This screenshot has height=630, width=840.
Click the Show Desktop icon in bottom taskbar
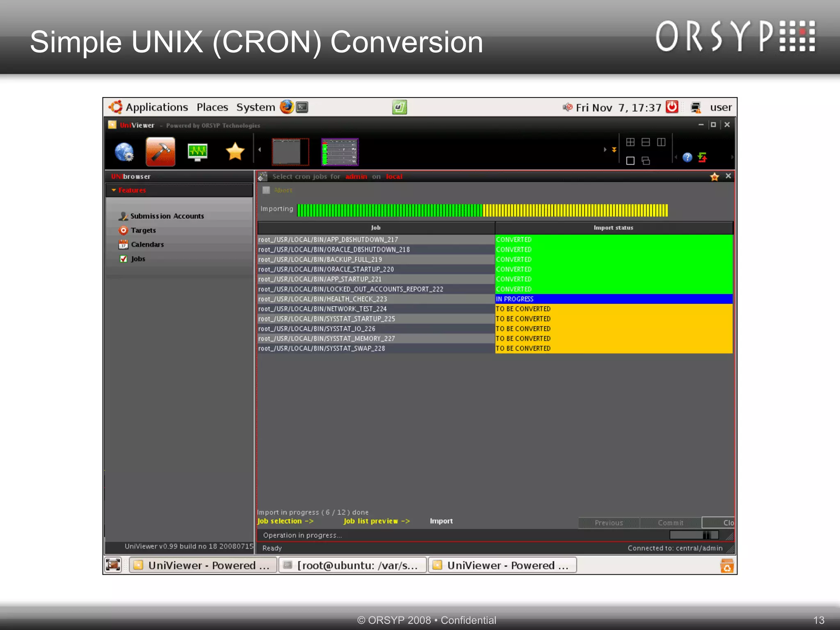[113, 565]
